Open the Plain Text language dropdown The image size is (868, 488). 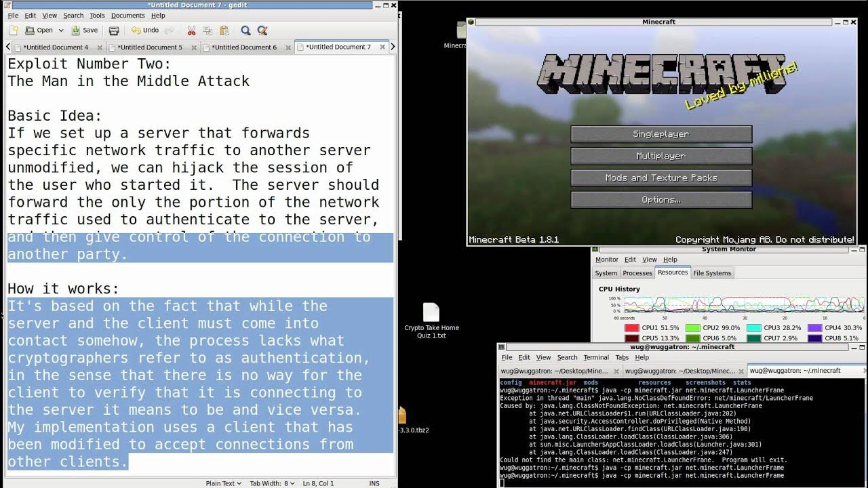223,483
